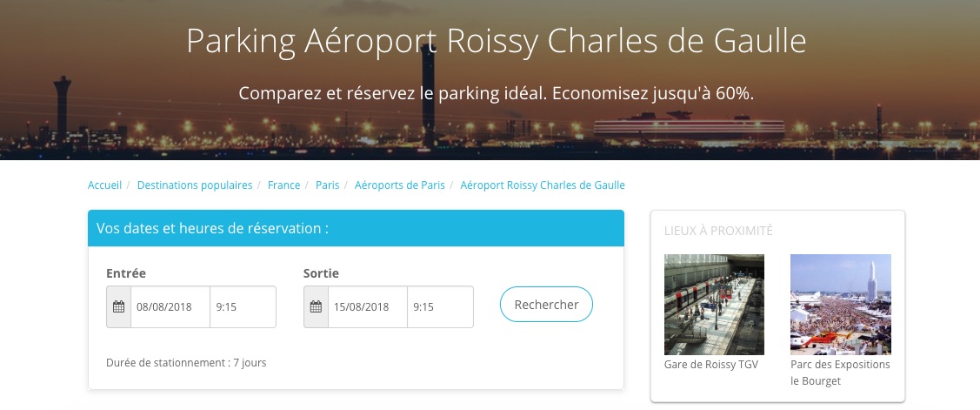980x410 pixels.
Task: Click the page title Parking Aéroport Roissy
Action: [497, 41]
